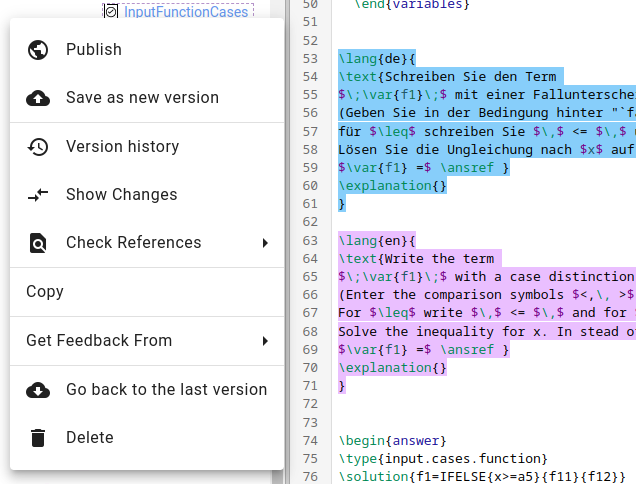This screenshot has height=484, width=636.
Task: Open Check References menu item
Action: [147, 243]
